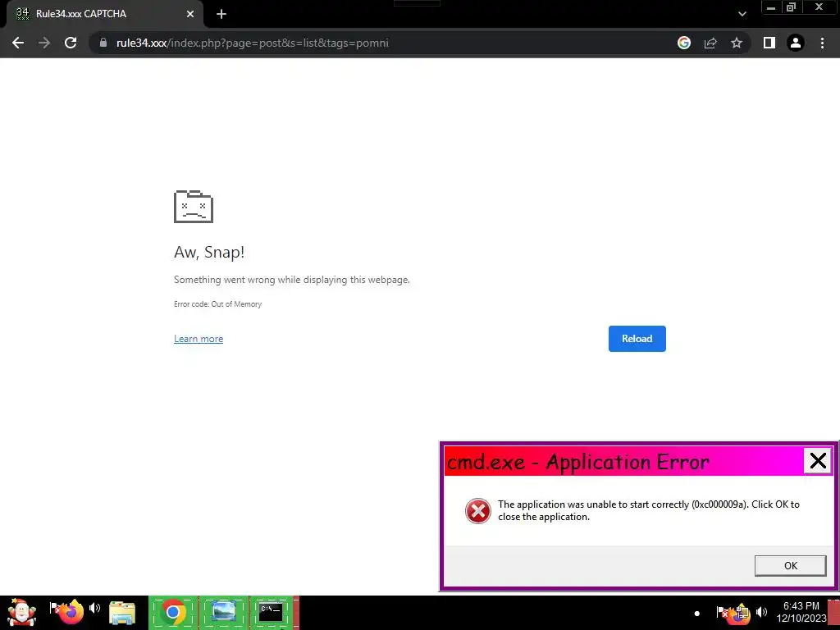The image size is (840, 630).
Task: Click the sad folder crash icon
Action: (x=194, y=206)
